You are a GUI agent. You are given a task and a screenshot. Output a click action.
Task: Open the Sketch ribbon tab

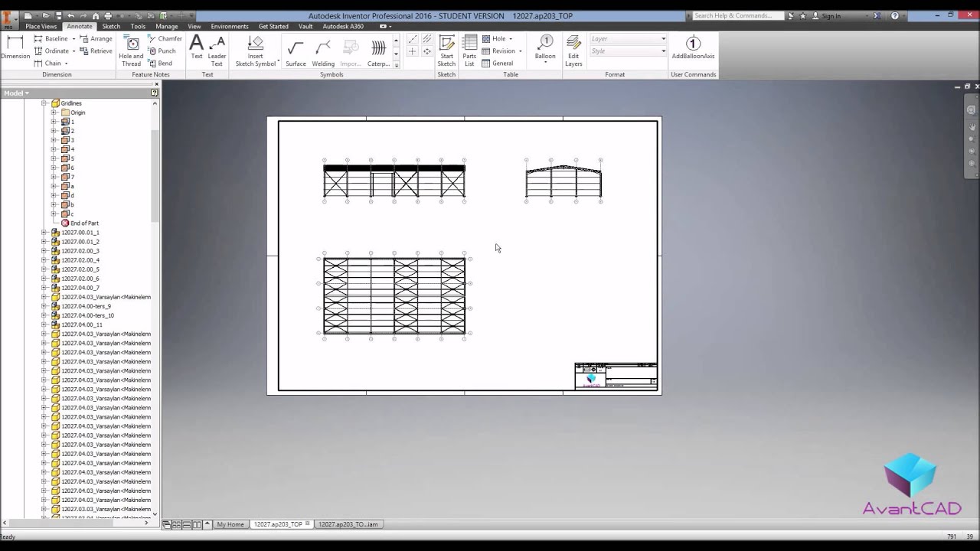[x=111, y=26]
